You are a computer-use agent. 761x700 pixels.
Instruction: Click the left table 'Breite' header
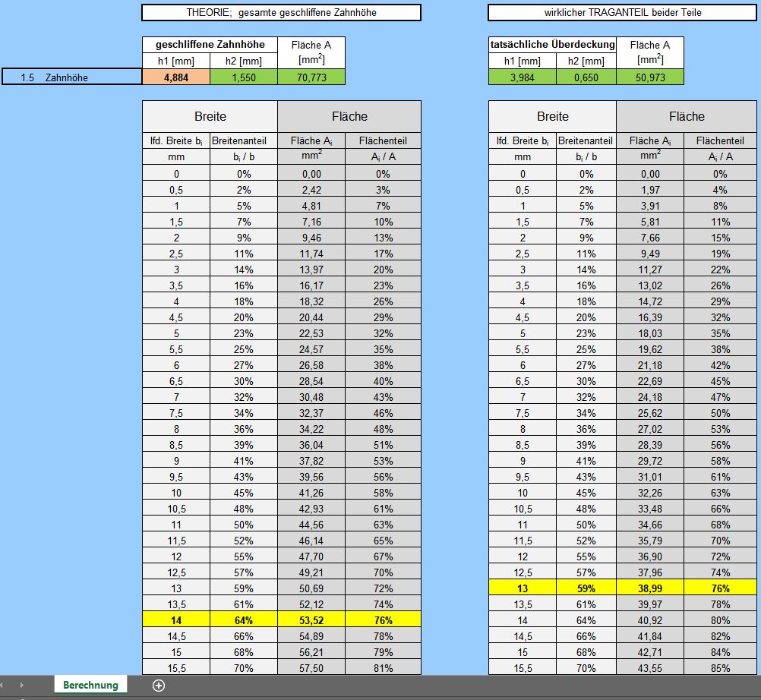tap(210, 116)
